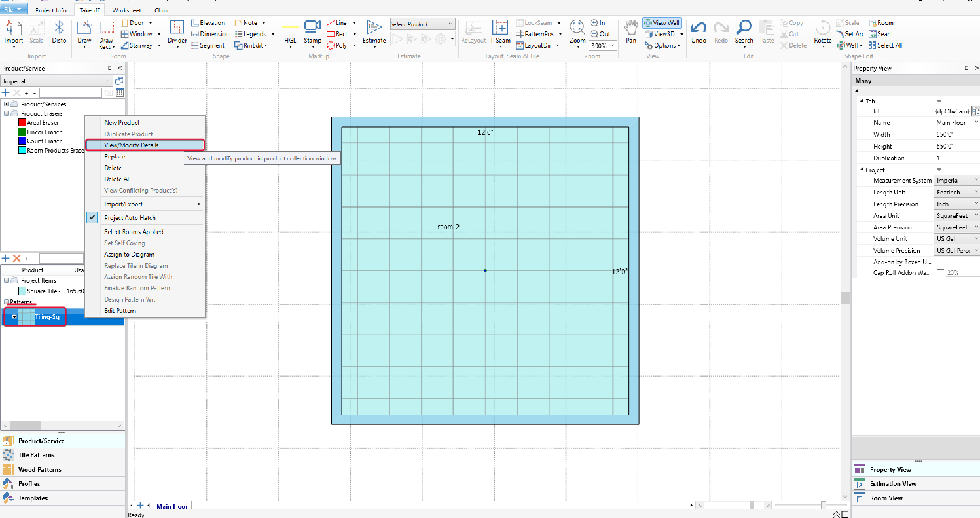Select the HGL highlighter tool
This screenshot has width=980, height=518.
click(x=290, y=32)
